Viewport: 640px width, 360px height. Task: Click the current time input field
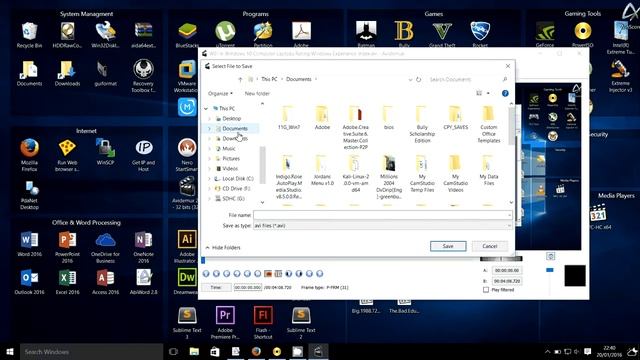[247, 287]
